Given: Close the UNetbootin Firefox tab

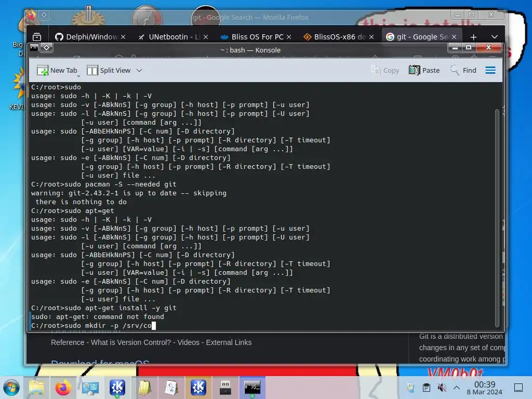Looking at the screenshot, I should click(x=206, y=37).
